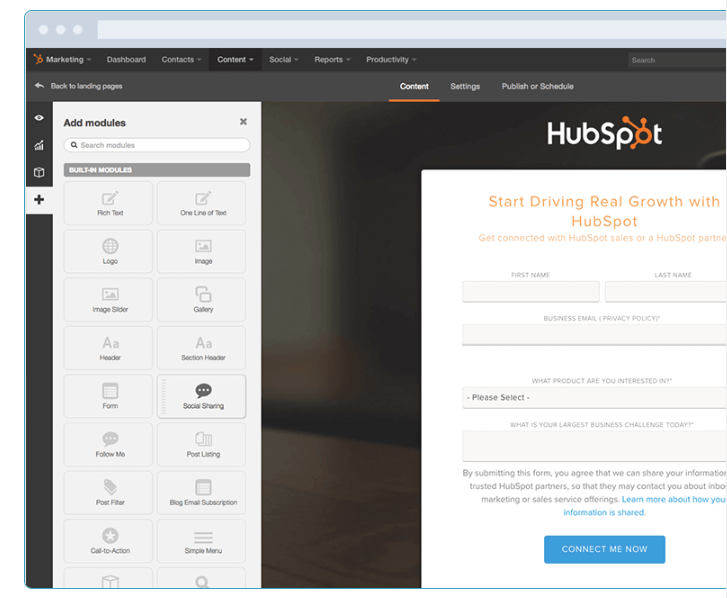Add the Social Sharing module
This screenshot has height=598, width=727.
(201, 396)
